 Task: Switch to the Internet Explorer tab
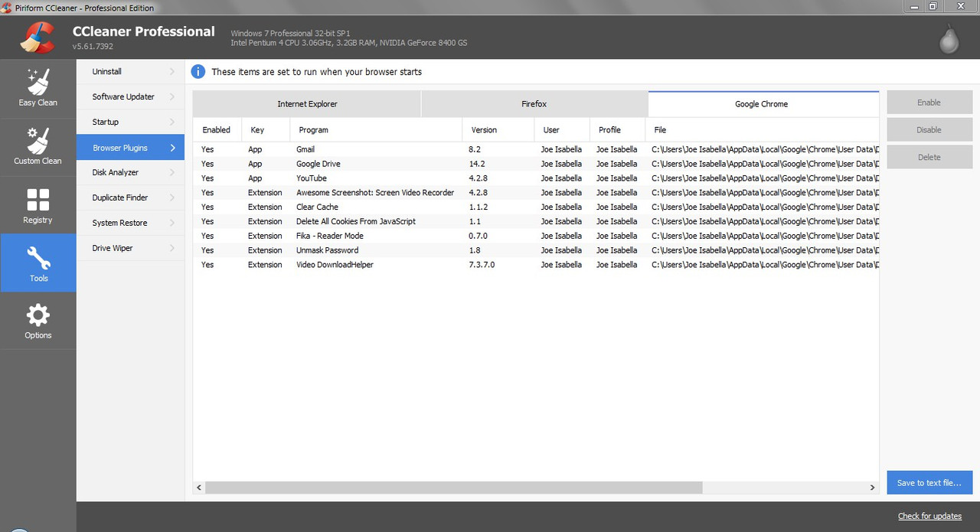(x=307, y=104)
